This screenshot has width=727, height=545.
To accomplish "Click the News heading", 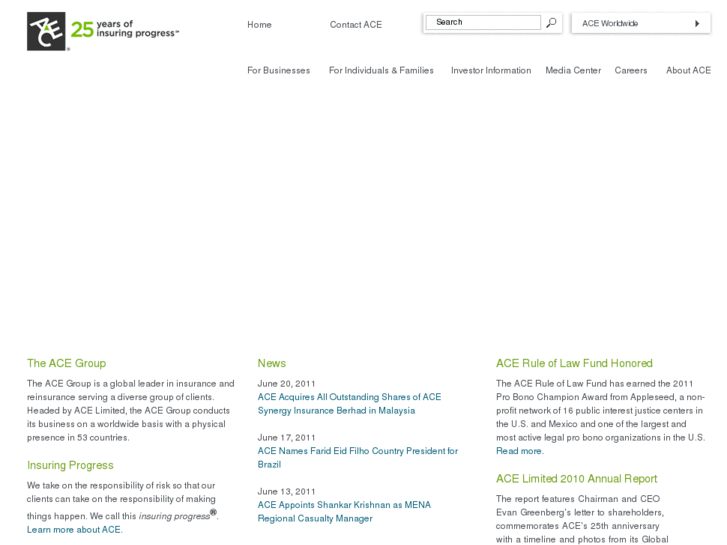I will [x=272, y=363].
